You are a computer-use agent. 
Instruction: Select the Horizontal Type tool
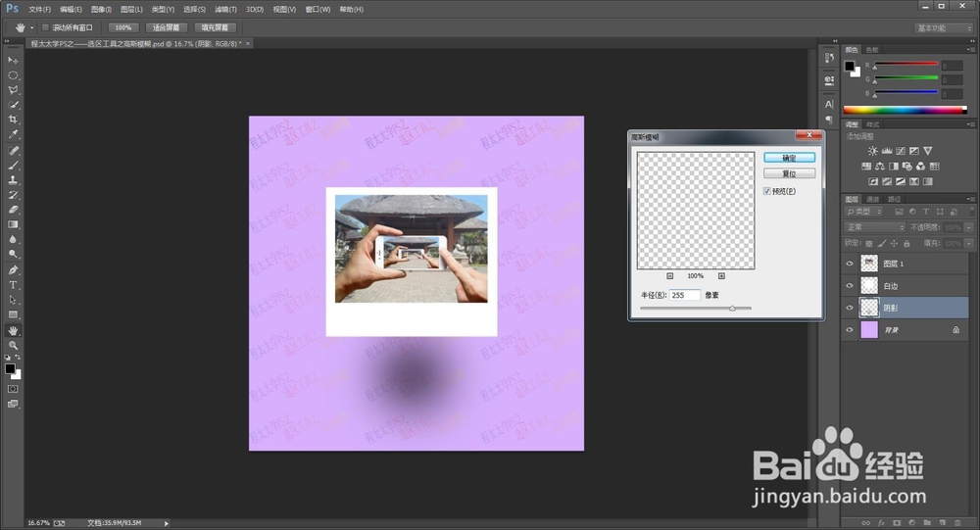coord(13,285)
